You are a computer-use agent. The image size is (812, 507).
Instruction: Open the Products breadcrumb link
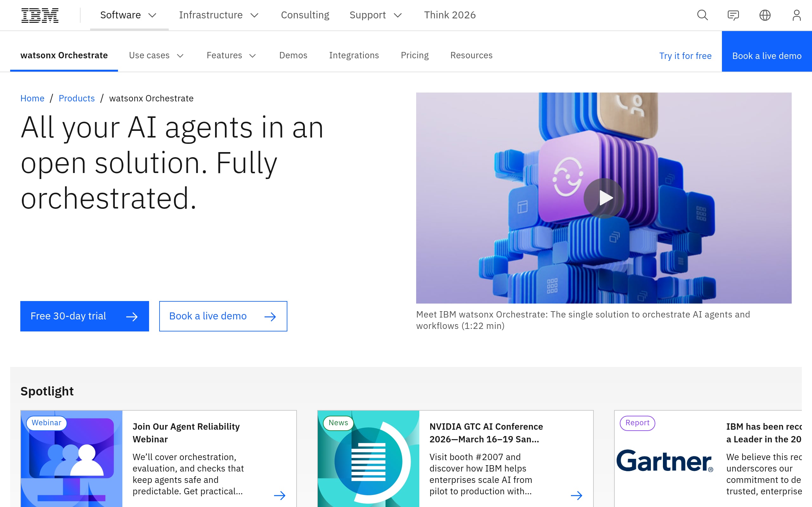pos(76,98)
